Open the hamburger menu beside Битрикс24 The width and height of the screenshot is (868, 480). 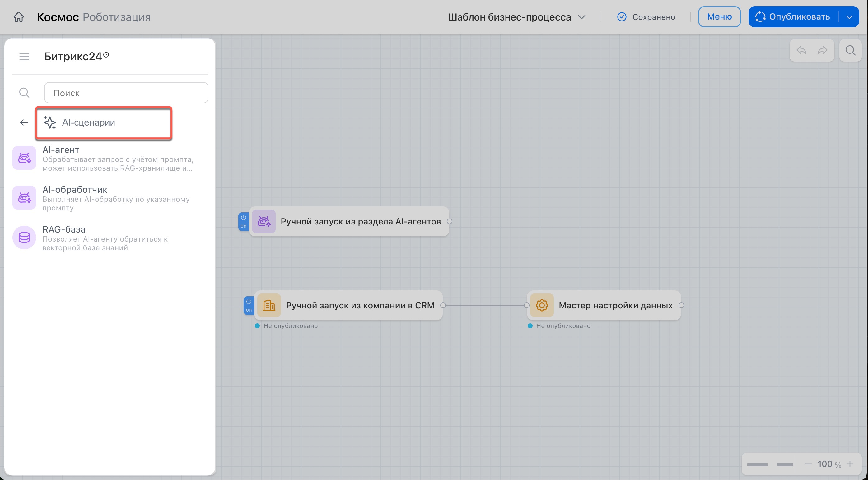pos(24,57)
